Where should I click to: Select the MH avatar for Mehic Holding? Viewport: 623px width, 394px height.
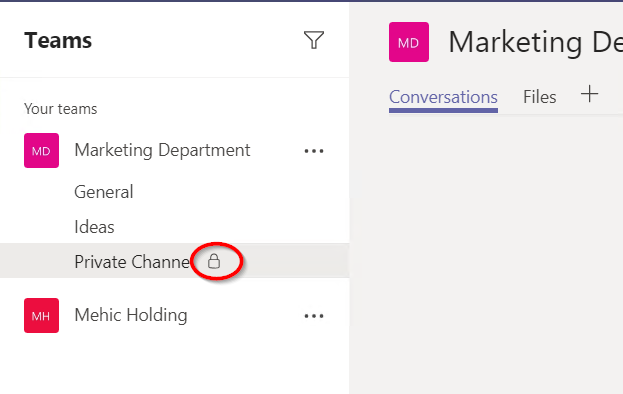click(x=41, y=315)
